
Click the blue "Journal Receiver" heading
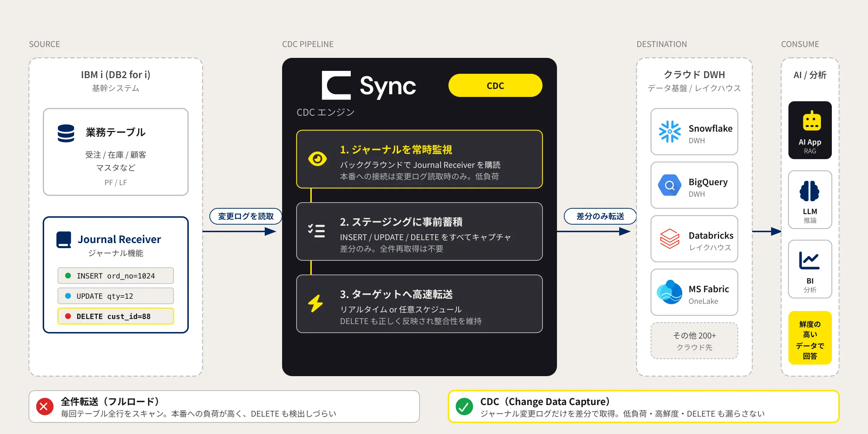[x=119, y=239]
